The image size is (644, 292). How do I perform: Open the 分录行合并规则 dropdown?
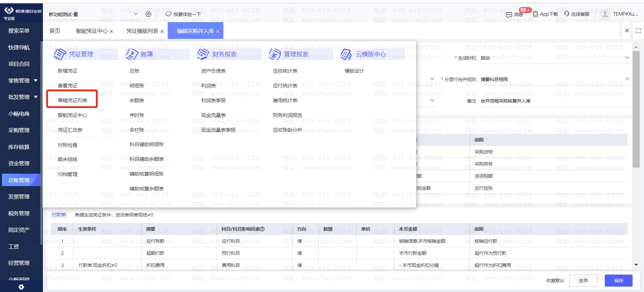click(627, 79)
